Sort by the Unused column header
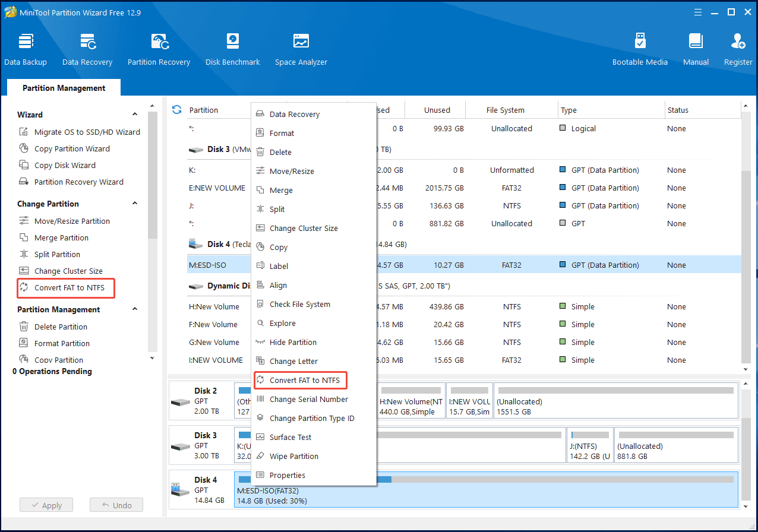The height and width of the screenshot is (532, 758). coord(437,110)
